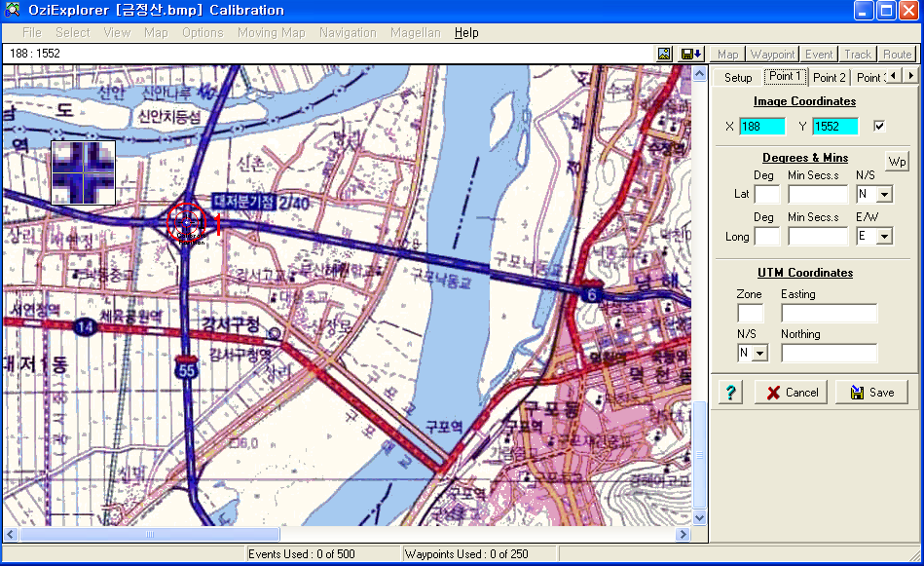924x566 pixels.
Task: Click the calibration point 1 target marker
Action: (x=187, y=222)
